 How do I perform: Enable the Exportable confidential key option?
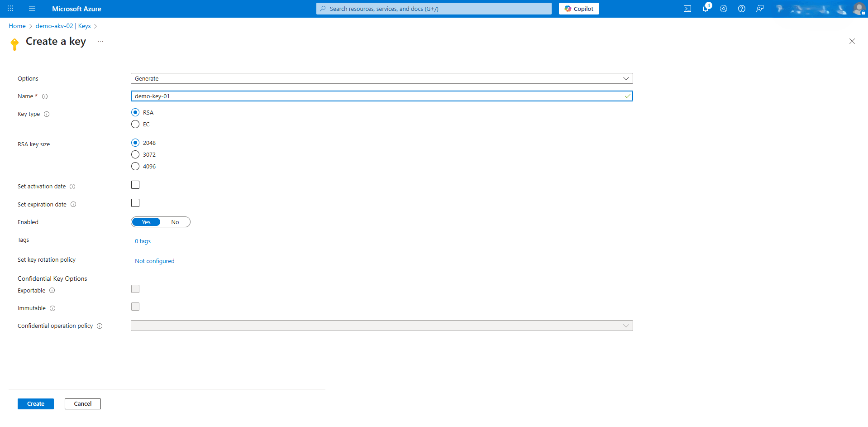pyautogui.click(x=135, y=288)
